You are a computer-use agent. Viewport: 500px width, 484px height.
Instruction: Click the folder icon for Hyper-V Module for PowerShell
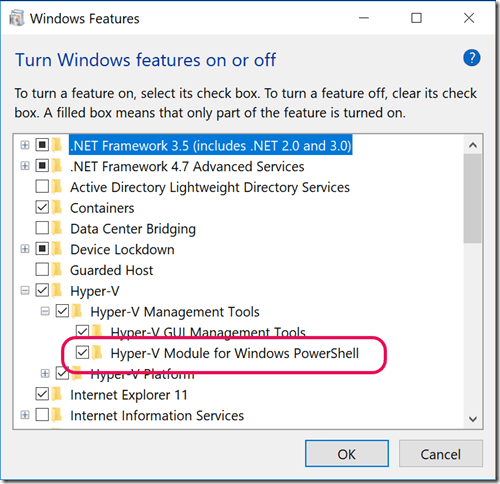pos(97,352)
